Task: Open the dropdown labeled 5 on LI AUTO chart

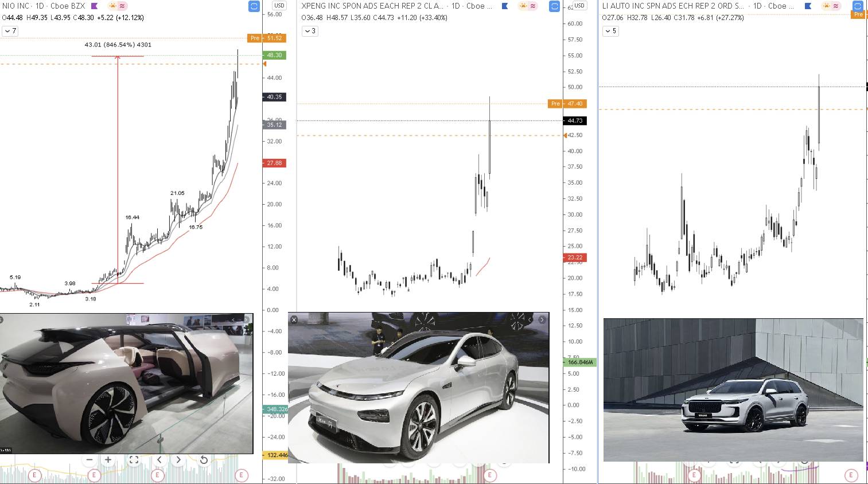Action: (610, 32)
